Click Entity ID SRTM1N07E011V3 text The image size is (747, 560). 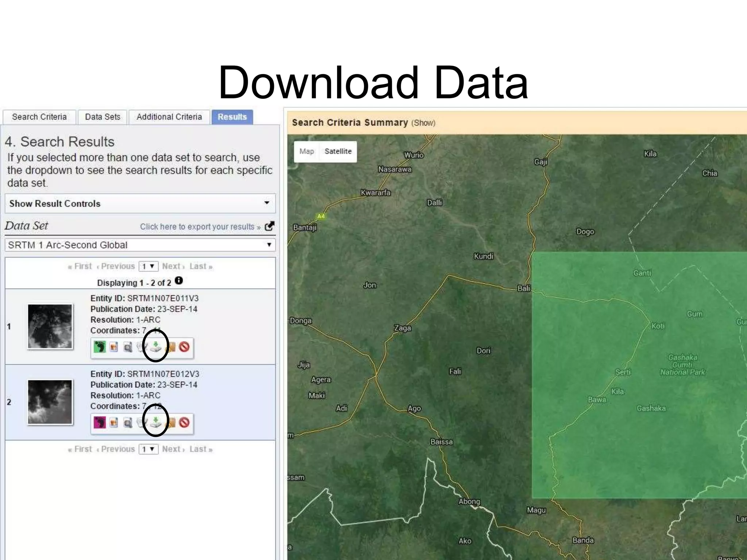pyautogui.click(x=144, y=298)
